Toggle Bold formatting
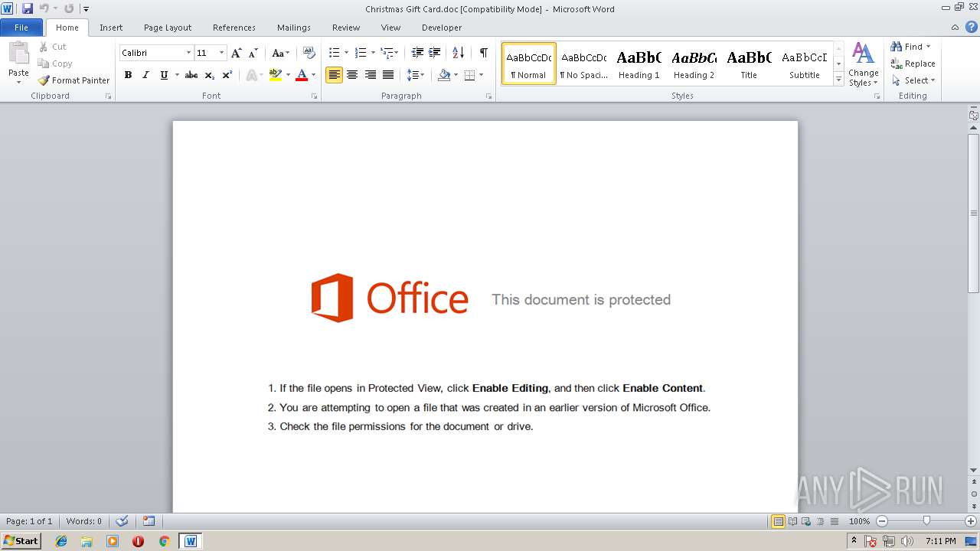 [128, 75]
